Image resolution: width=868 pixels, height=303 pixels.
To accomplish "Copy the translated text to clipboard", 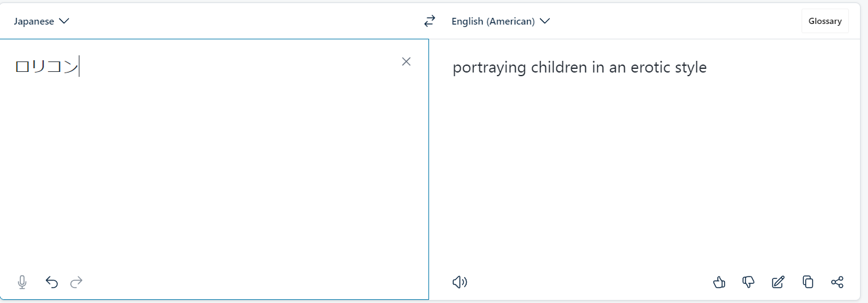I will click(808, 282).
